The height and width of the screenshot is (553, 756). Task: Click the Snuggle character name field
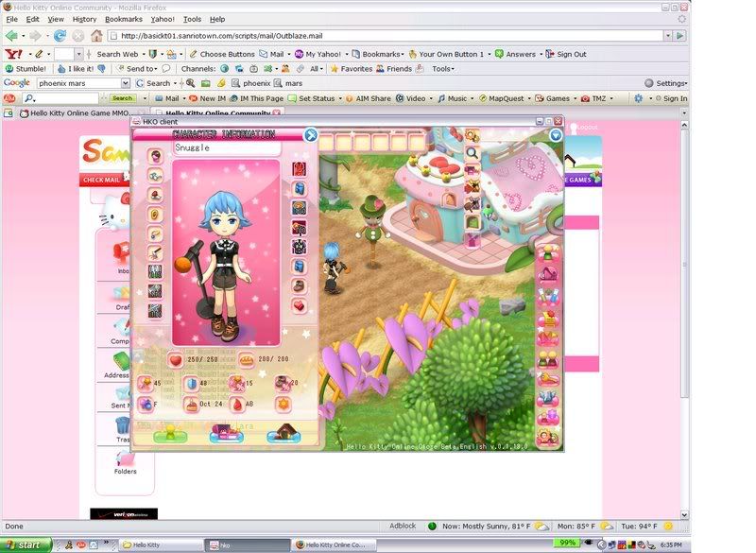(x=227, y=148)
